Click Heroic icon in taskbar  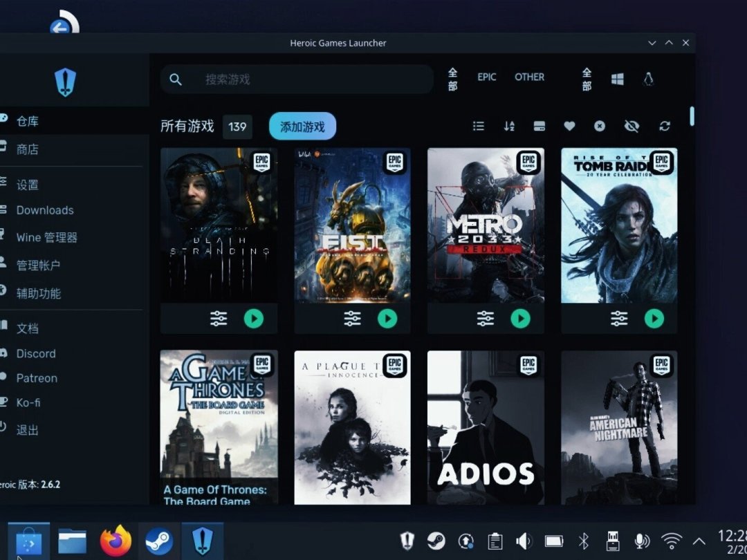[202, 541]
